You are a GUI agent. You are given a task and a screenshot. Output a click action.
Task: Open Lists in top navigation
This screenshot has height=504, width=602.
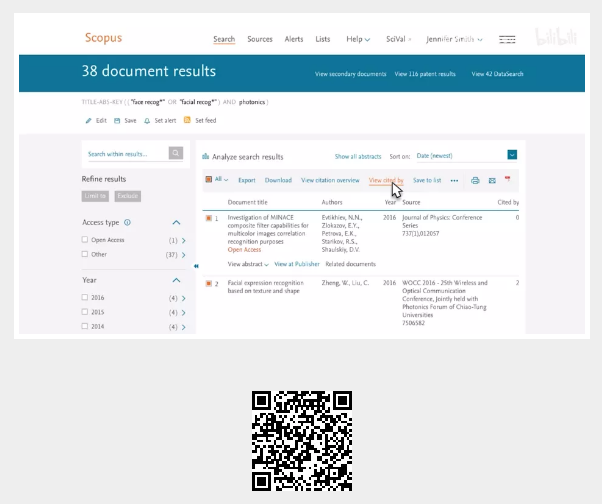[x=322, y=39]
